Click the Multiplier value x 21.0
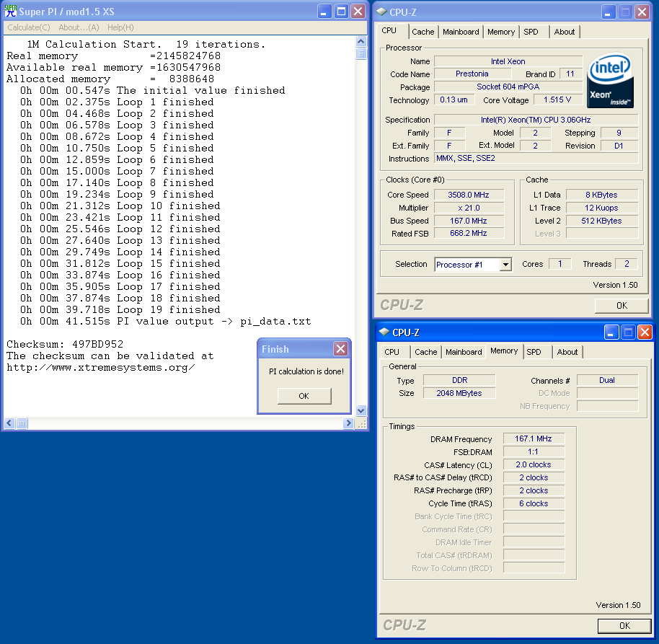 pos(469,208)
